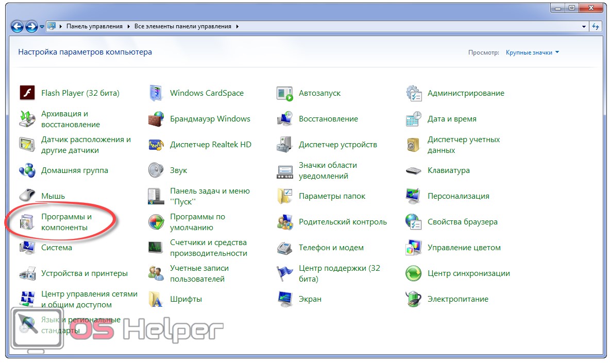Click Все элементы панели управления breadcrumb
The height and width of the screenshot is (364, 610).
[182, 26]
